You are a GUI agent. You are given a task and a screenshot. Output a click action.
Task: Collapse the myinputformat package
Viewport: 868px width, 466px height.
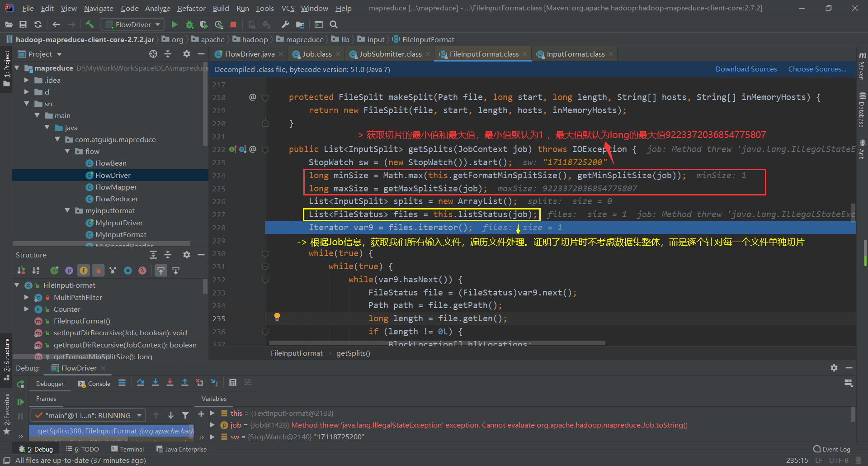coord(67,210)
